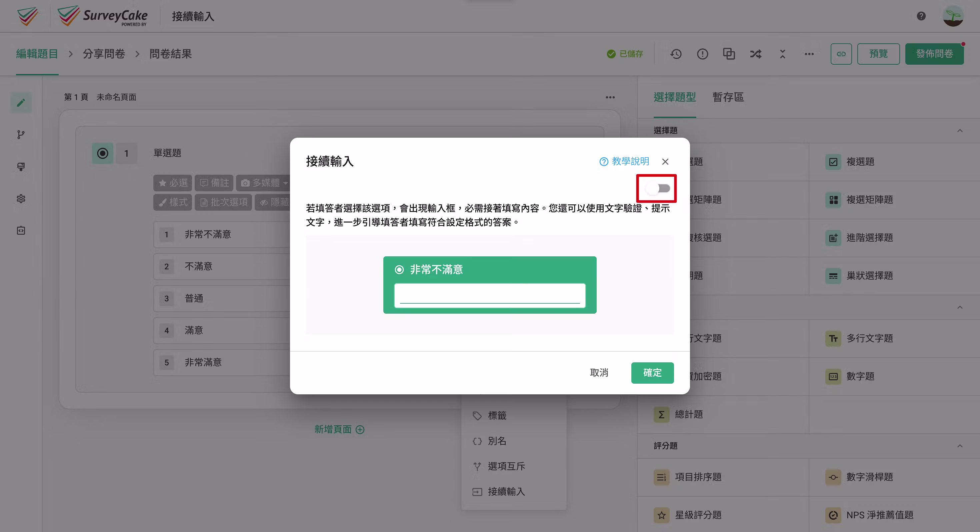Click the 取消 button
The height and width of the screenshot is (532, 980).
click(599, 373)
